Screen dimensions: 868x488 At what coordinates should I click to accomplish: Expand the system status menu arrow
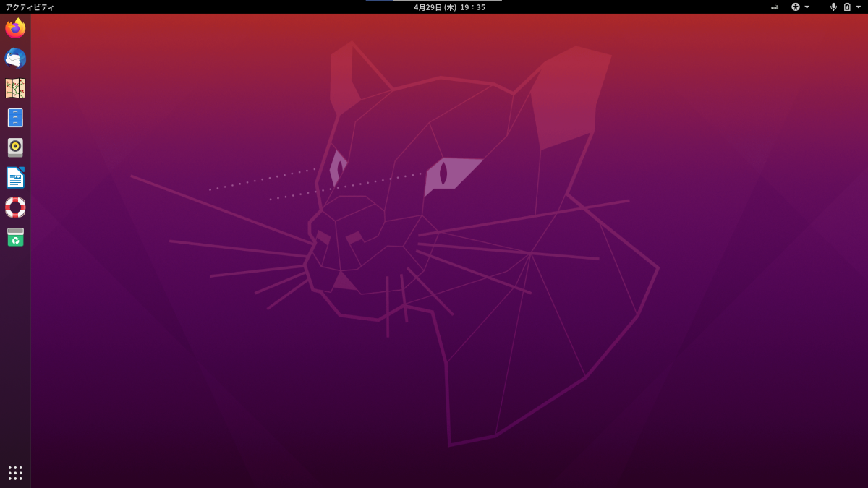(x=858, y=7)
